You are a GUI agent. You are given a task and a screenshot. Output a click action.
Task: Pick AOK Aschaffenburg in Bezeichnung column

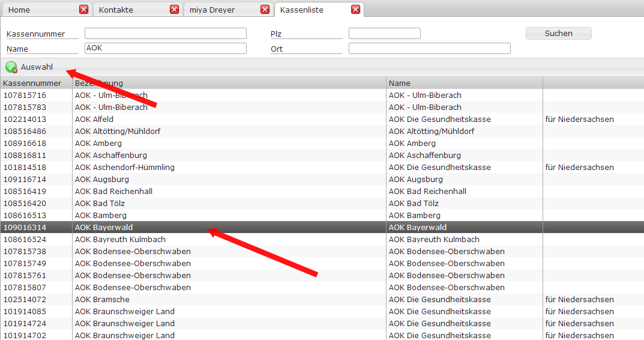pyautogui.click(x=111, y=155)
